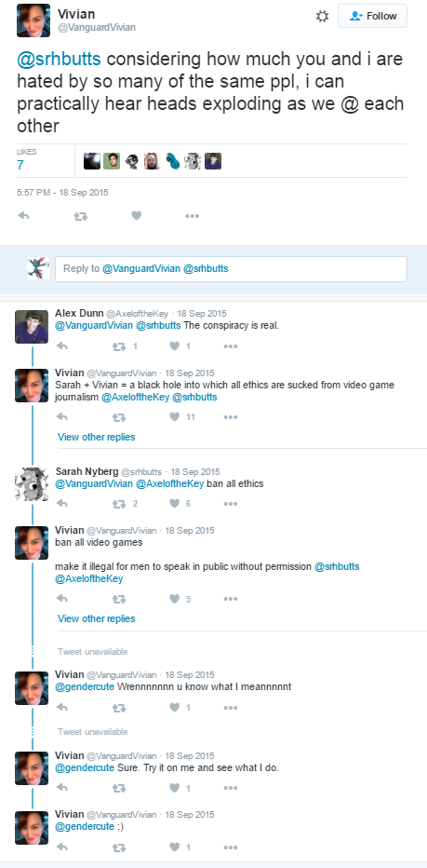Reply to Vivian's ';)' tweet
Screen dimensions: 427x868
pos(62,847)
